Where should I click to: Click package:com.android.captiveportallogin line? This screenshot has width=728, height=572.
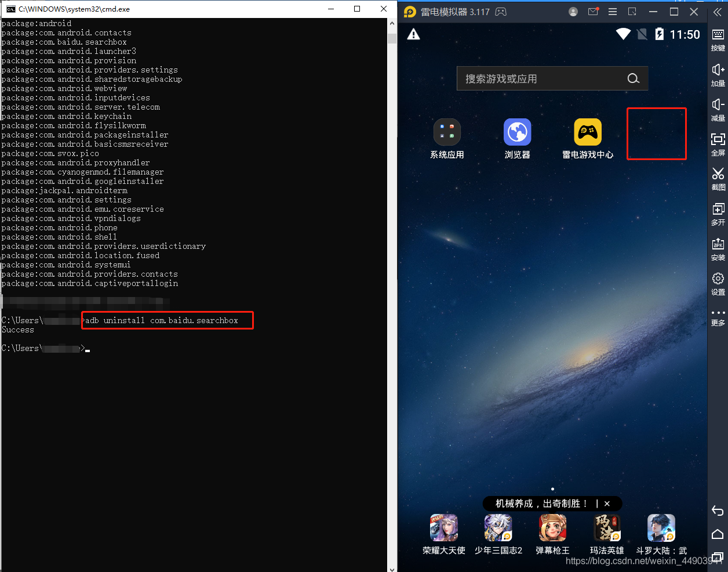coord(89,283)
